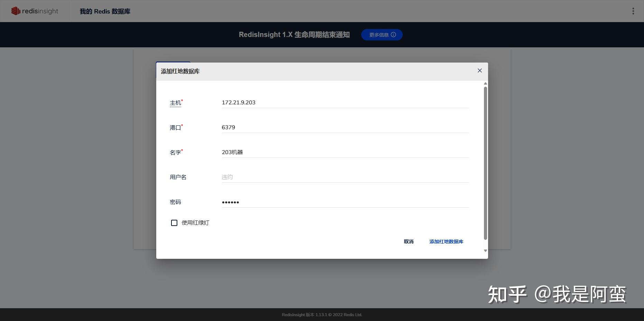644x321 pixels.
Task: Click the 主机 field showing 172.21.9.203
Action: (345, 102)
